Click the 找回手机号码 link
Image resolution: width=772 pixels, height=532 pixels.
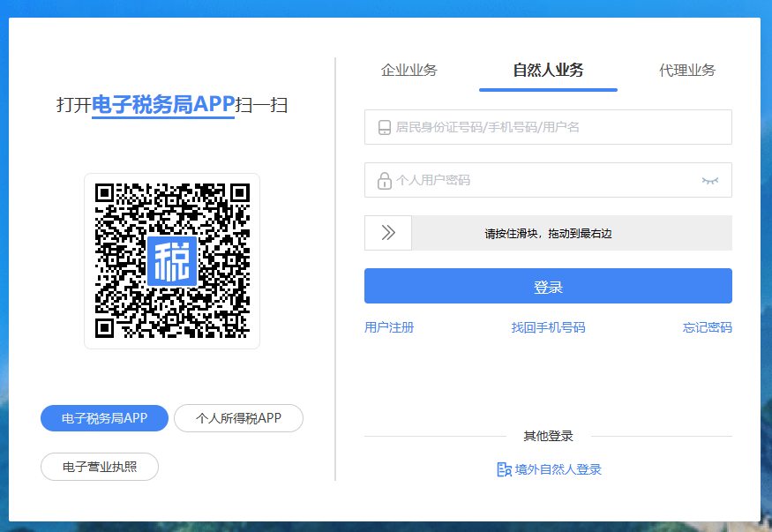point(548,327)
